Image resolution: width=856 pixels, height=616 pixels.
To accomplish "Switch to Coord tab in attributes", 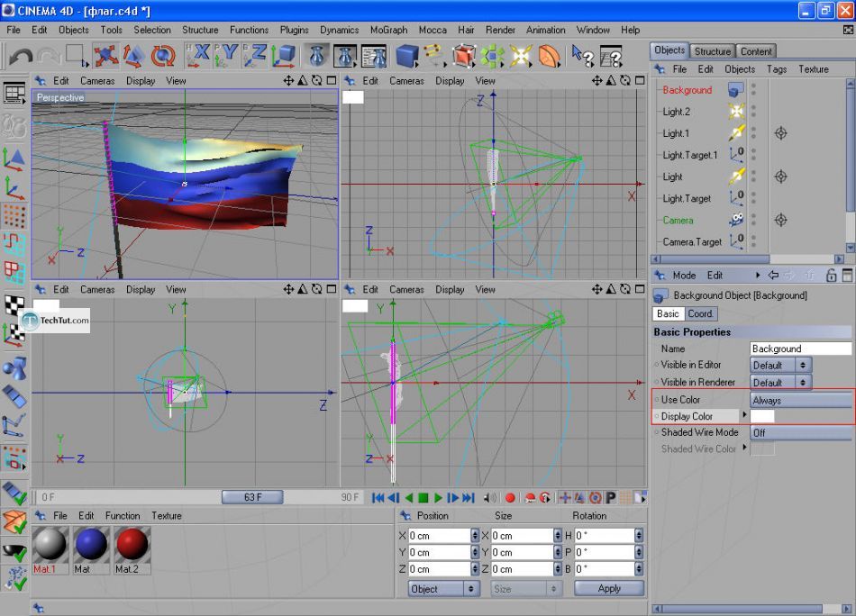I will pos(700,313).
